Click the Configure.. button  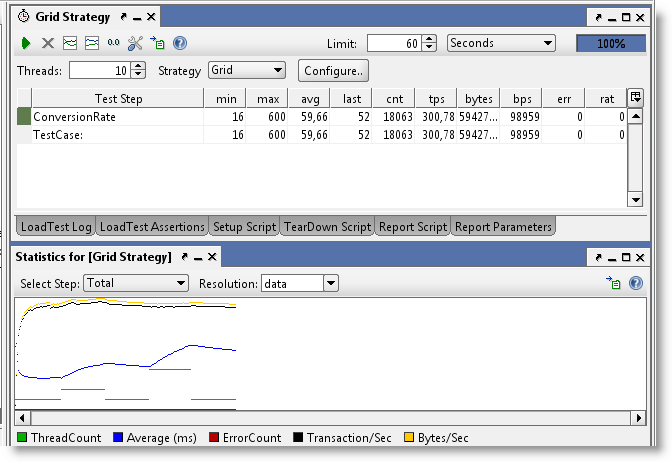(333, 71)
